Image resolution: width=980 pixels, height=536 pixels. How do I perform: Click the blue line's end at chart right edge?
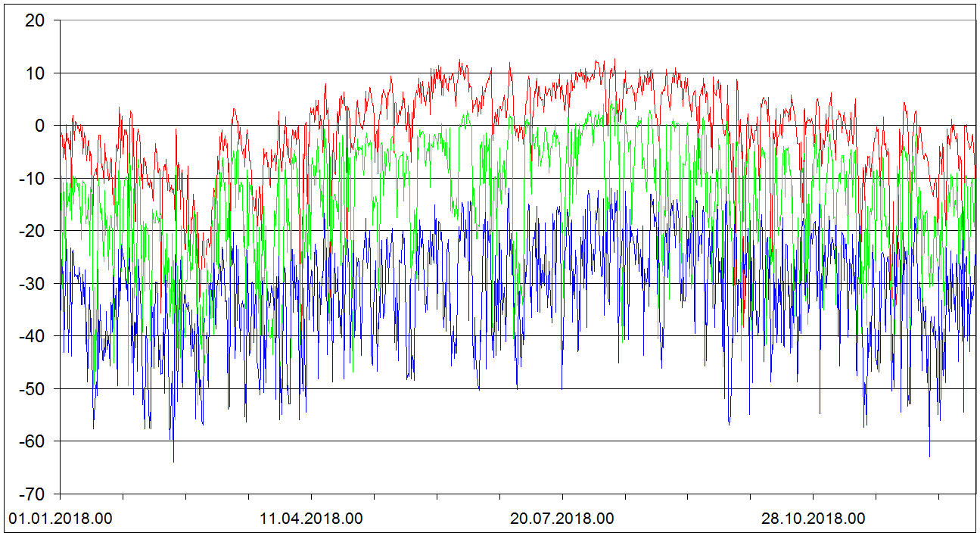tap(975, 257)
